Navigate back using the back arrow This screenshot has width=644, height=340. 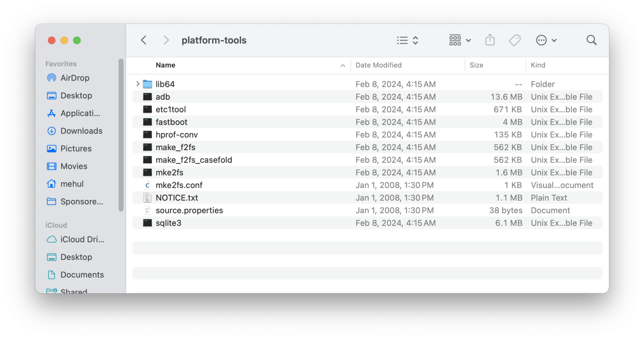coord(144,40)
